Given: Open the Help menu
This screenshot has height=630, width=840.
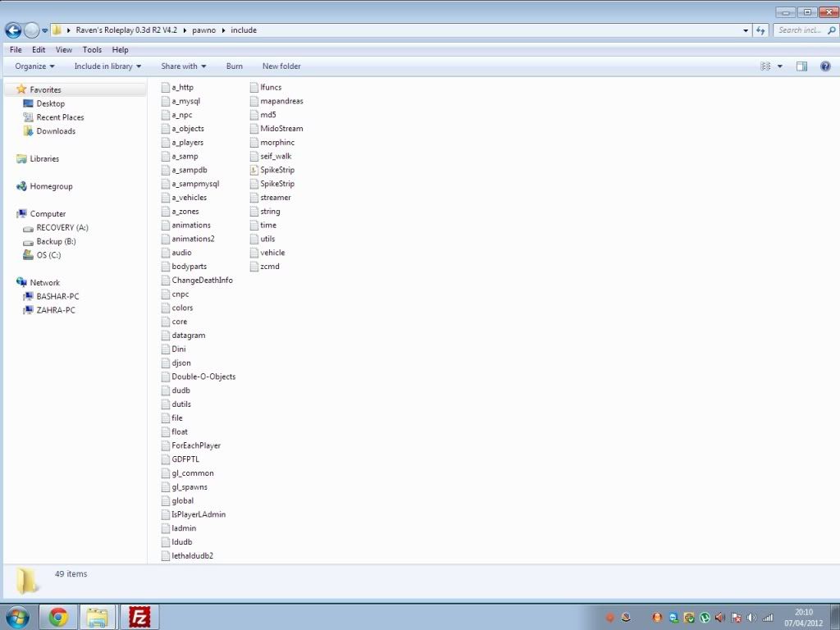Looking at the screenshot, I should (120, 50).
